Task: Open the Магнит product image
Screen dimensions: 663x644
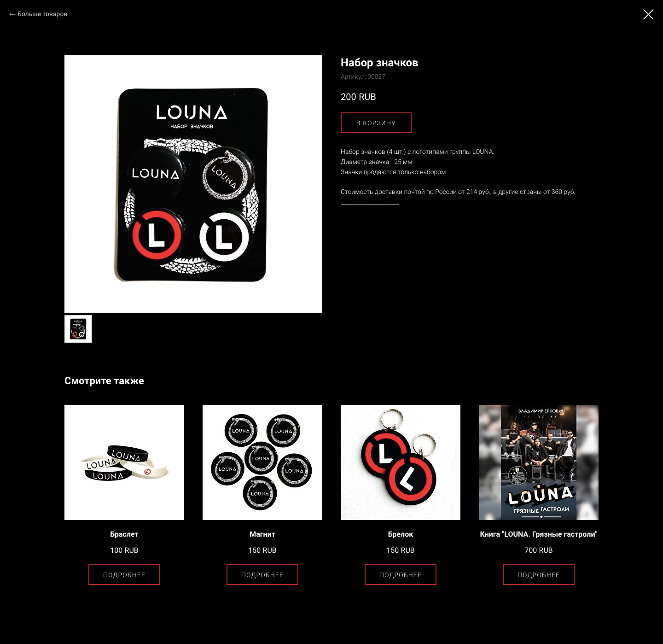Action: tap(262, 463)
